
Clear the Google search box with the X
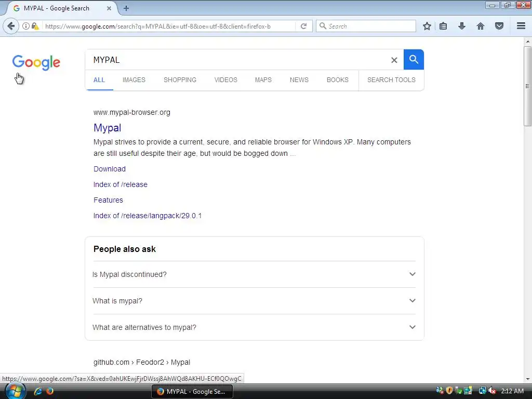pyautogui.click(x=394, y=60)
